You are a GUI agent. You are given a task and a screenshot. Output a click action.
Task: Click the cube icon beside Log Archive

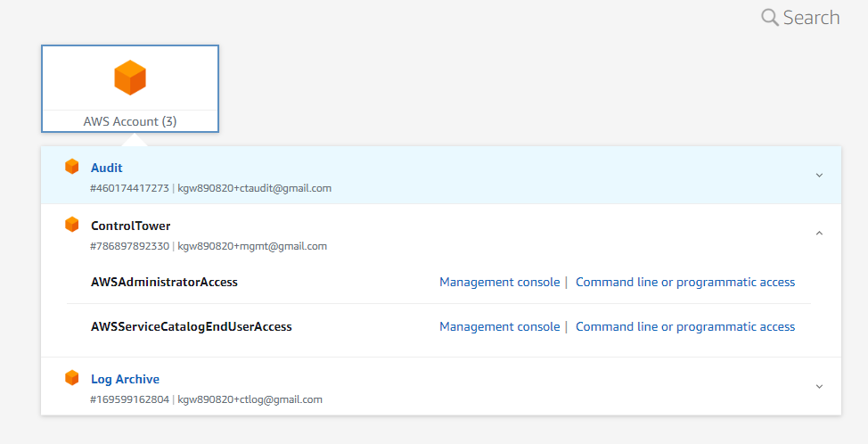tap(71, 378)
